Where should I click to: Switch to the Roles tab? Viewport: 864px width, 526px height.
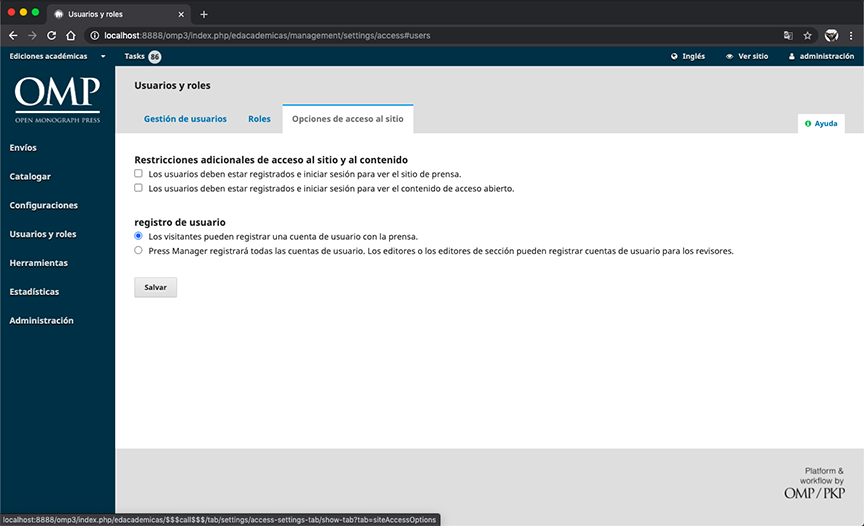(259, 119)
